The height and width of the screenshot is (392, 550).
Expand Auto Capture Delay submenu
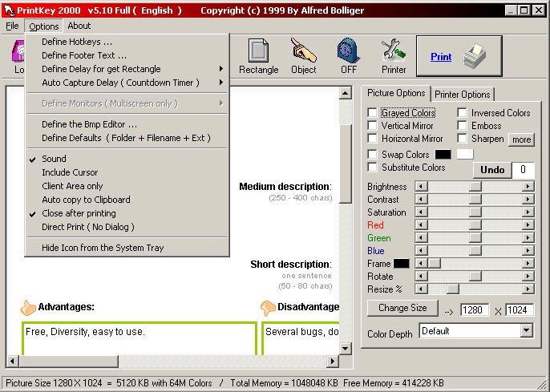127,83
